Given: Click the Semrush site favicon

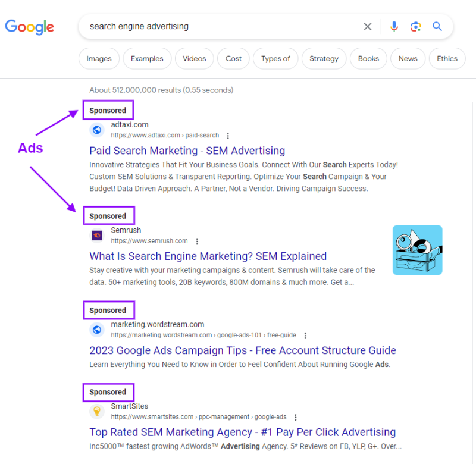Looking at the screenshot, I should coord(96,235).
